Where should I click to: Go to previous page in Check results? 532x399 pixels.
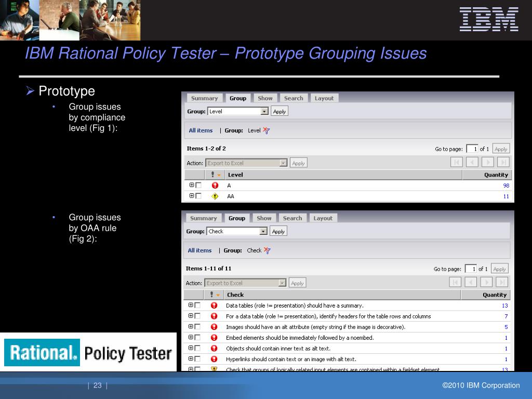point(471,282)
